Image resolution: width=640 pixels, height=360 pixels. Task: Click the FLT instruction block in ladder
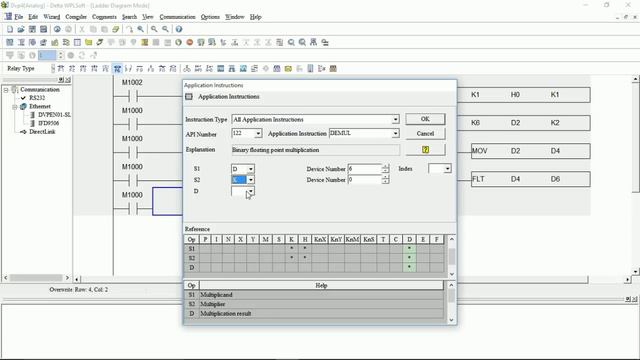(531, 179)
